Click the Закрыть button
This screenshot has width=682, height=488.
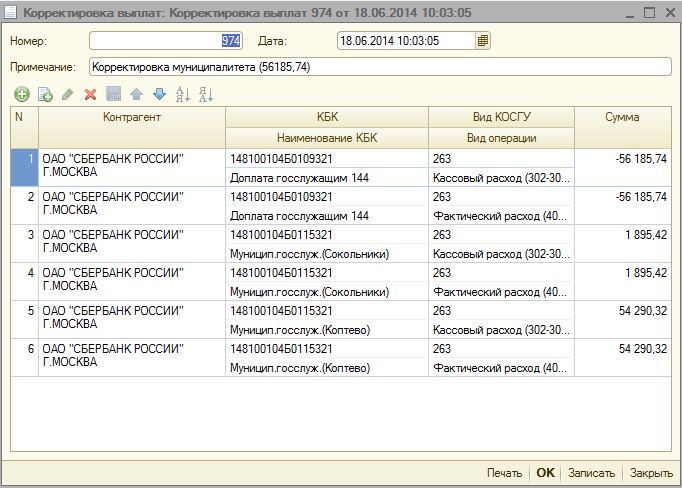[x=651, y=473]
